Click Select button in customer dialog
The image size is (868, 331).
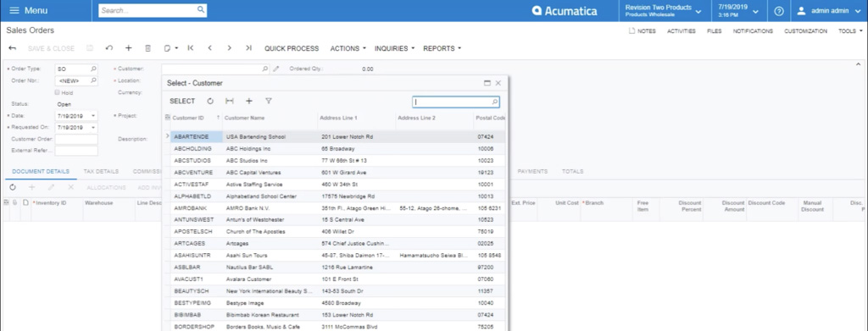182,101
